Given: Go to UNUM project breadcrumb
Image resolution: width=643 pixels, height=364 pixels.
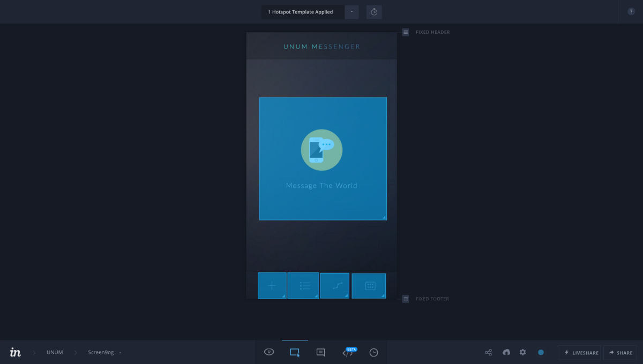Looking at the screenshot, I should (55, 352).
